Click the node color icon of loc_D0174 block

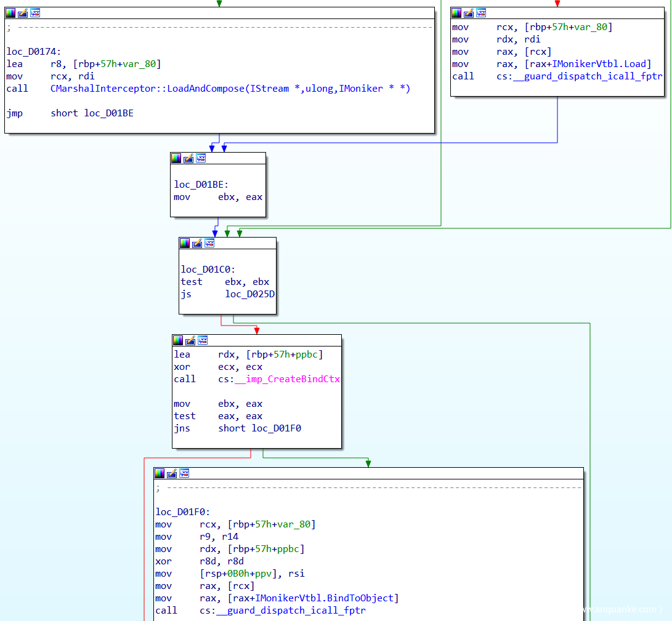click(x=10, y=13)
